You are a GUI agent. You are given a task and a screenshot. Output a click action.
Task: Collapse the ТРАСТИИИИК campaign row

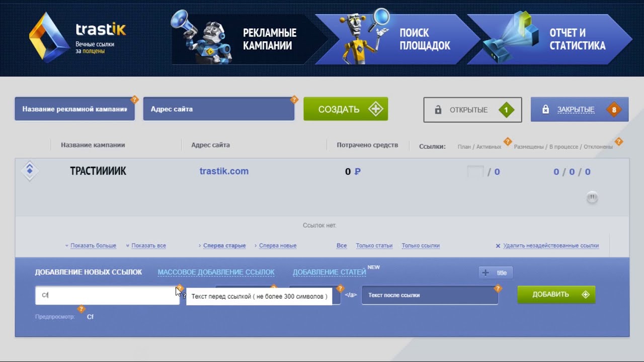30,171
